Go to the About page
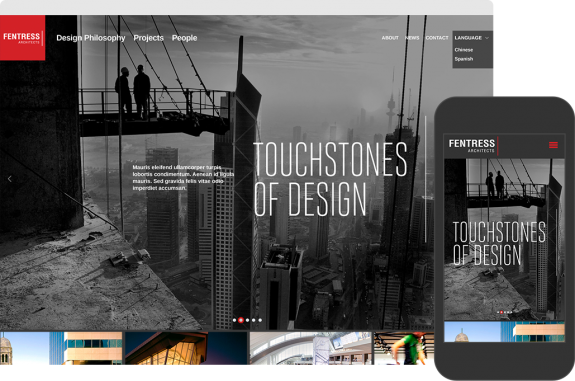The width and height of the screenshot is (575, 381). (390, 38)
